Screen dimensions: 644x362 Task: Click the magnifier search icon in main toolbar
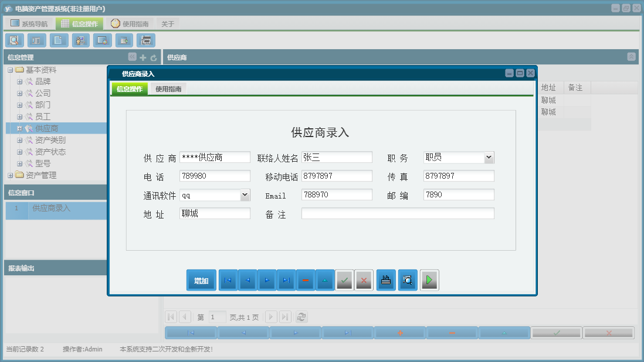point(15,40)
